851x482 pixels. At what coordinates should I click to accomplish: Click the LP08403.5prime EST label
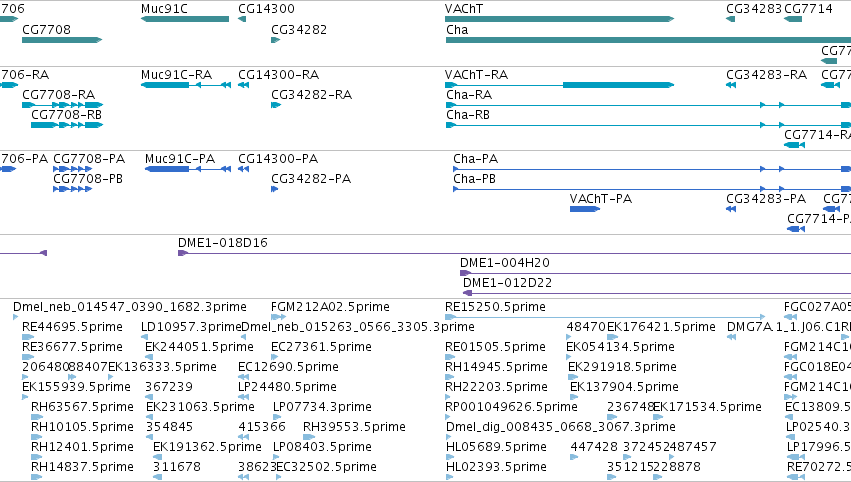[322, 447]
